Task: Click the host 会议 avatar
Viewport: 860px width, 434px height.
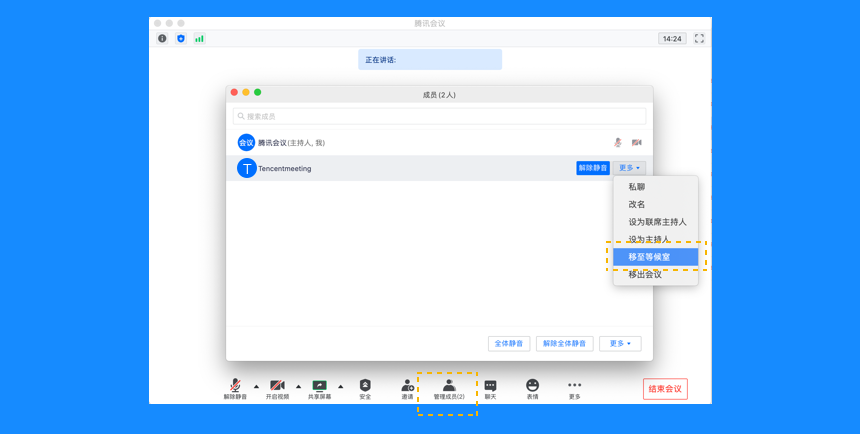Action: coord(246,143)
